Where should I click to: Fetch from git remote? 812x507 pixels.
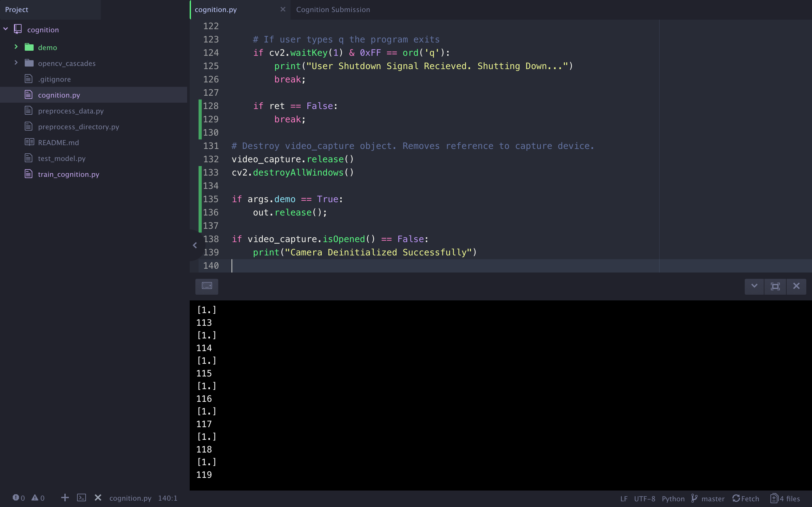[746, 499]
